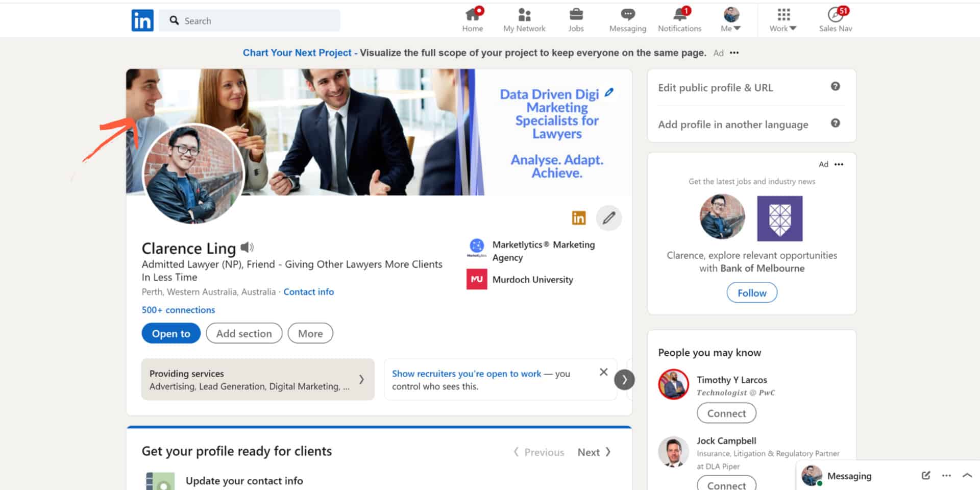Image resolution: width=980 pixels, height=490 pixels.
Task: Open the Home feed icon
Action: (473, 14)
